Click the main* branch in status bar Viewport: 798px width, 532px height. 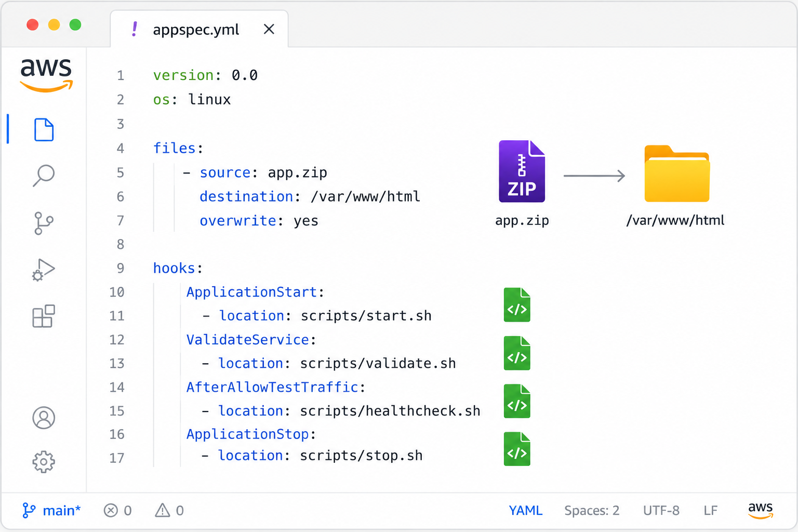pyautogui.click(x=51, y=511)
